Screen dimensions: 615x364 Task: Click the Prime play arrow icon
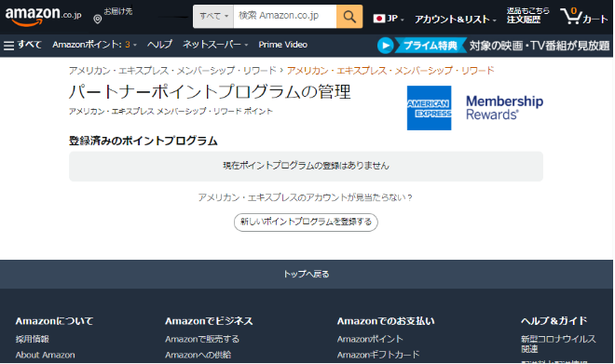point(385,46)
